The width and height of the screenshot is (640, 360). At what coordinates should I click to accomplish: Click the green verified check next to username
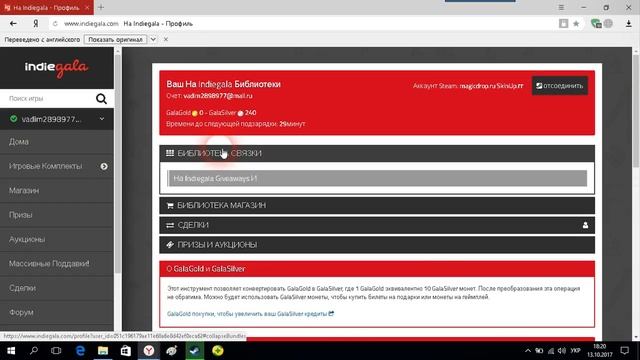click(x=13, y=119)
